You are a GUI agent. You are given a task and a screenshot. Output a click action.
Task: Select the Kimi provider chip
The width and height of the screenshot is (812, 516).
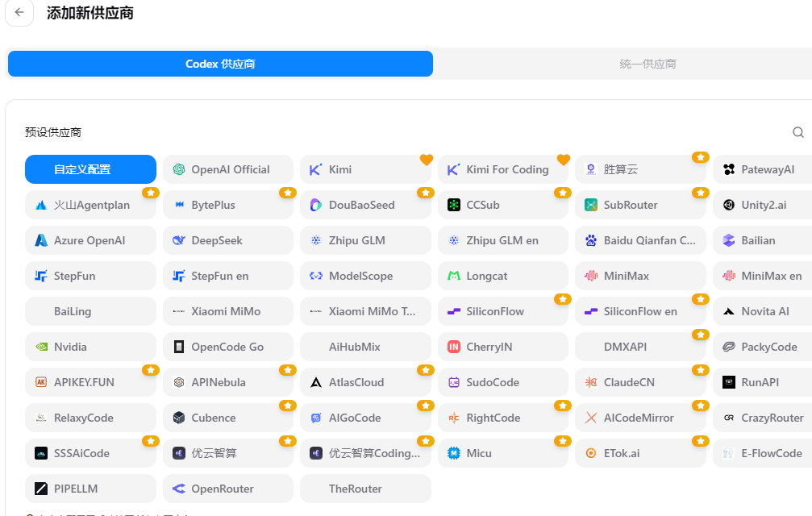(x=365, y=169)
